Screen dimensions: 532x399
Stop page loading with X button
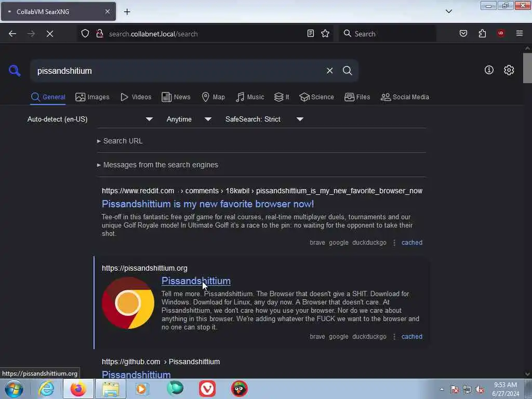50,34
